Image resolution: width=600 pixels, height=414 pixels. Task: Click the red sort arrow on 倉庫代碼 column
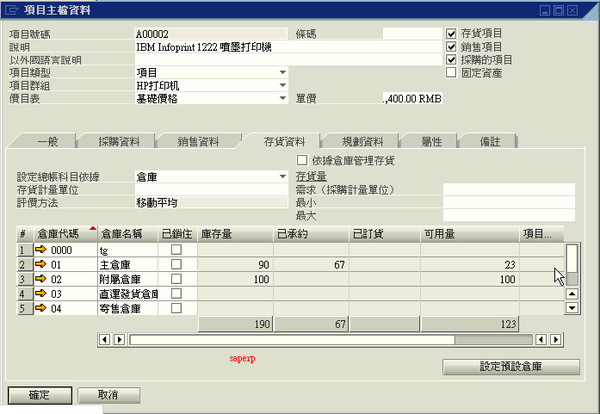click(x=93, y=229)
